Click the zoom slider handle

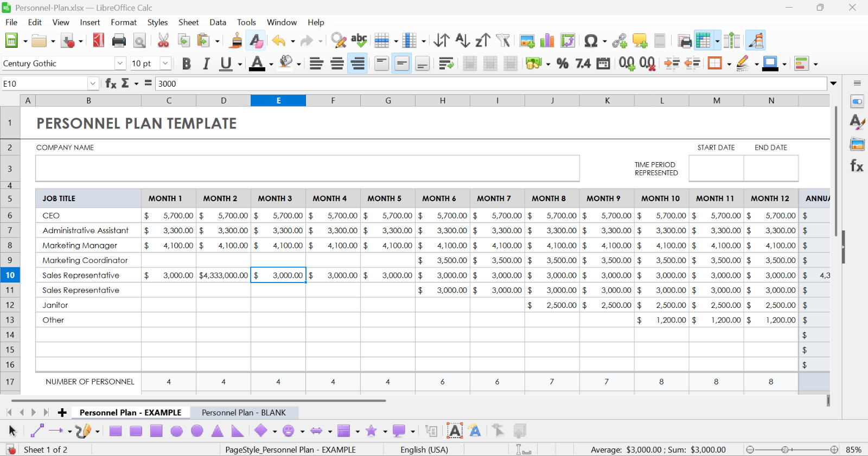[x=784, y=449]
